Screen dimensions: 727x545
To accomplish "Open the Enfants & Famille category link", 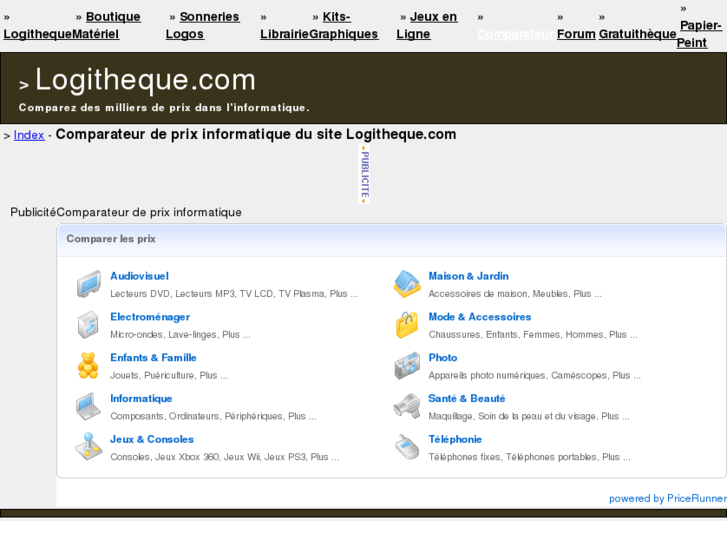I will tap(153, 358).
